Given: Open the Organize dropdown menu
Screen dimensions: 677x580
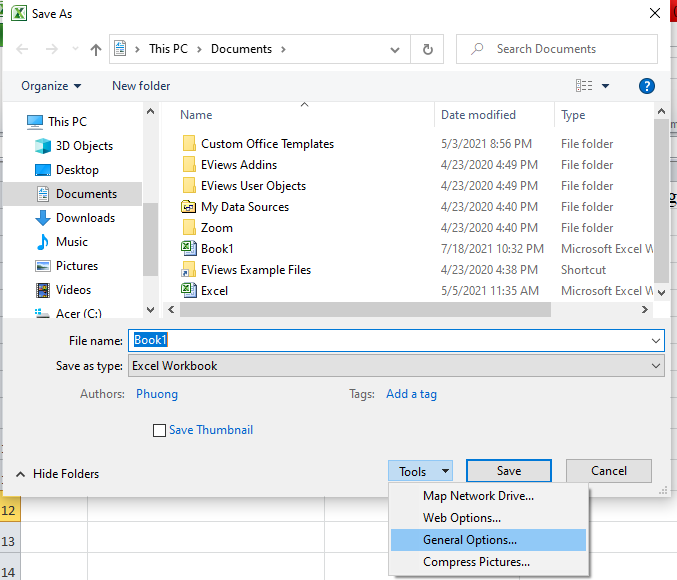Looking at the screenshot, I should click(x=51, y=86).
